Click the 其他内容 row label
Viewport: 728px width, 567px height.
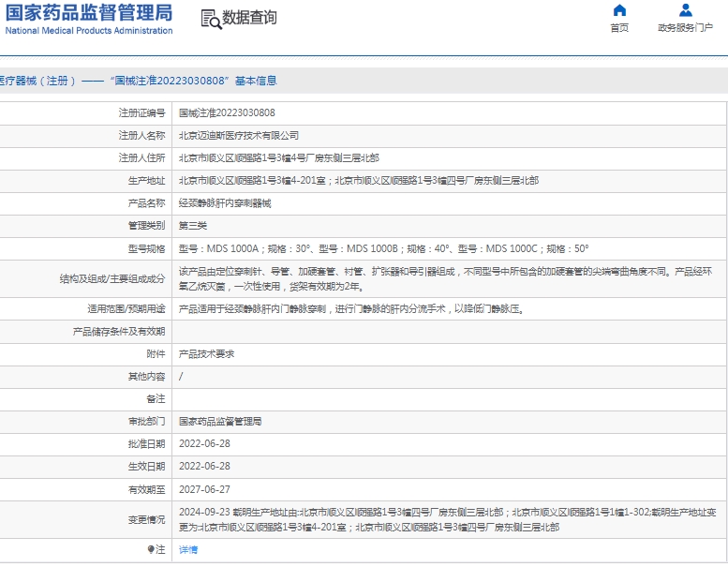146,377
